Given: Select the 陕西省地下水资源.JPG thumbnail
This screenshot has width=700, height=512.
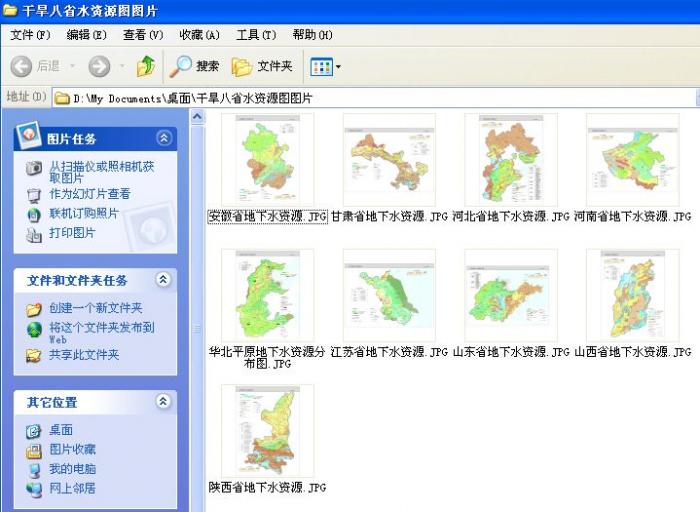Looking at the screenshot, I should (x=267, y=431).
